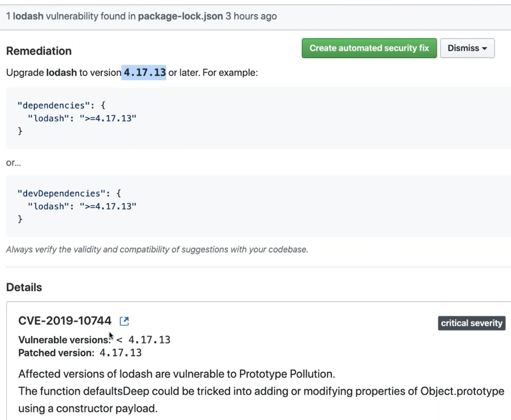The image size is (511, 420).
Task: Click the 'The function defaultsDeep' sentence
Action: pos(261,391)
